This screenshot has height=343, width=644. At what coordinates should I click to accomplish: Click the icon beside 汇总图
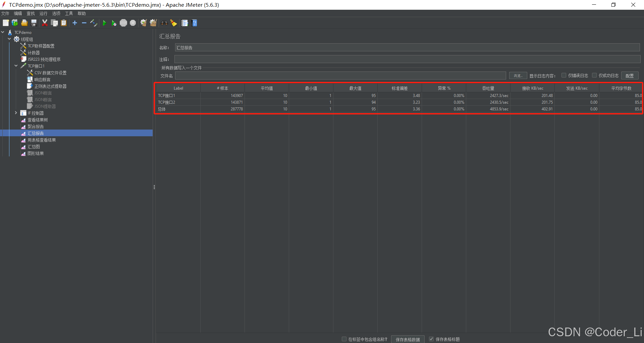click(x=23, y=147)
